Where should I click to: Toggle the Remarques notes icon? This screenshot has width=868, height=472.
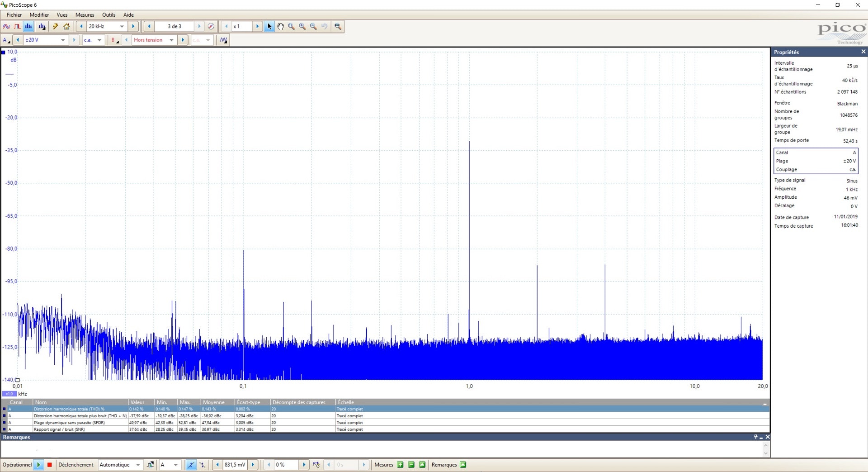click(463, 465)
